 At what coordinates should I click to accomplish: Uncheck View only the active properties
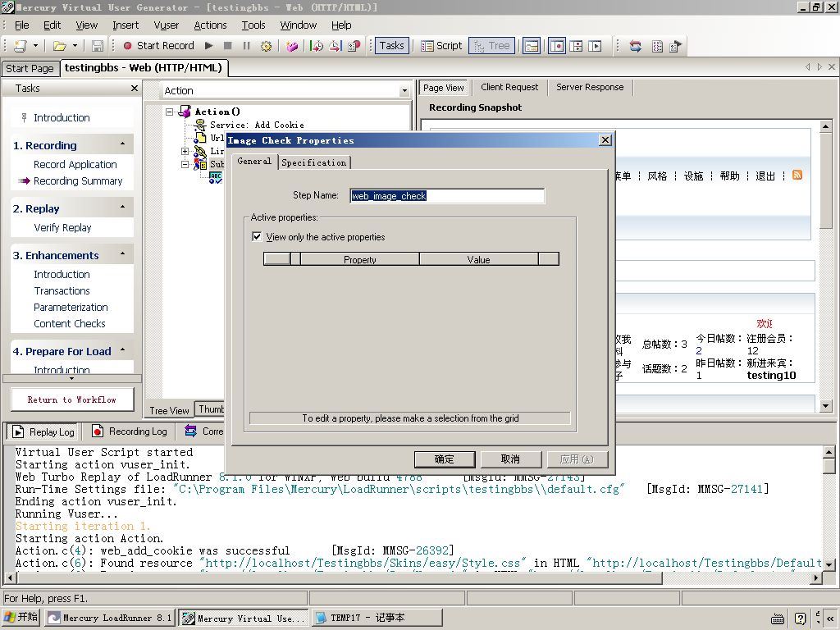[x=257, y=236]
